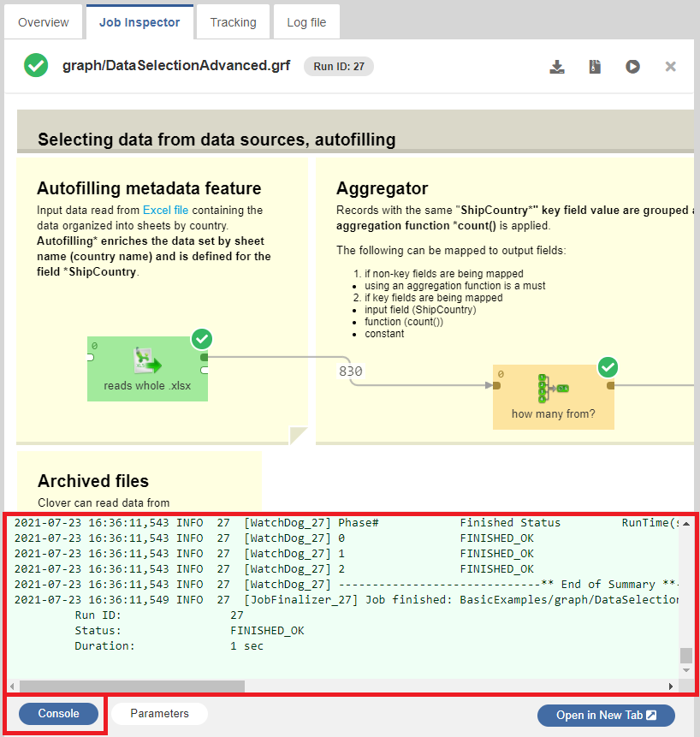Click the Run ID: 27 badge

[338, 65]
